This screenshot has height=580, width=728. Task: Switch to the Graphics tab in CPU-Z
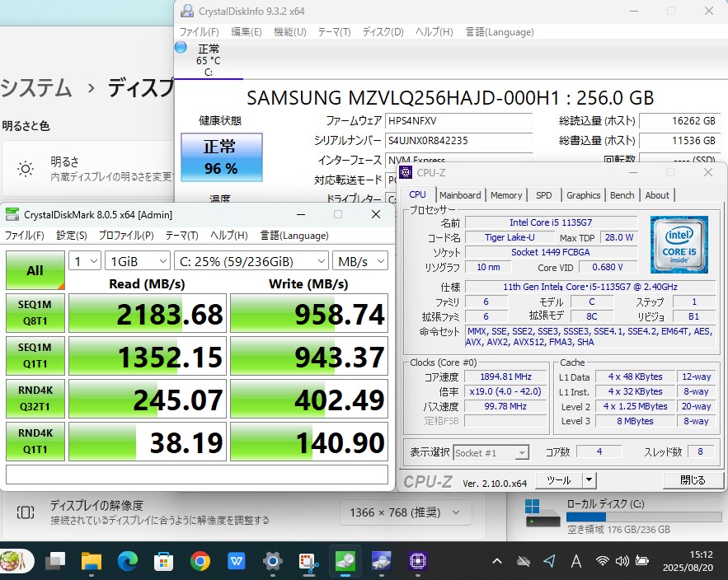[x=583, y=195]
